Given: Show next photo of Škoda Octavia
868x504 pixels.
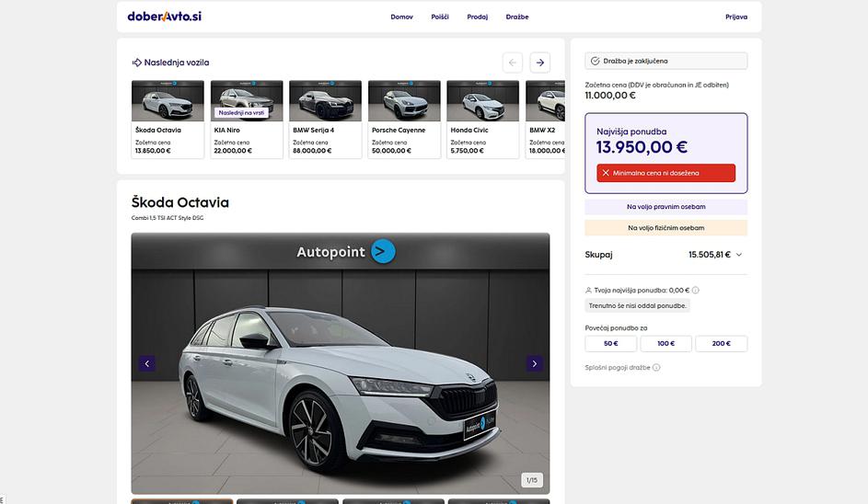Looking at the screenshot, I should point(535,363).
